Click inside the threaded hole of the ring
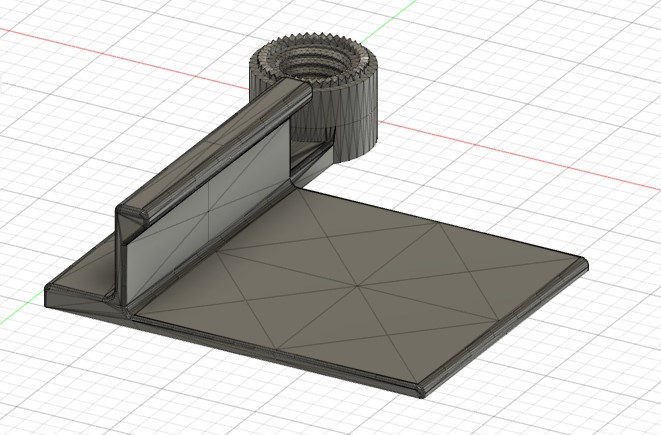 315,63
